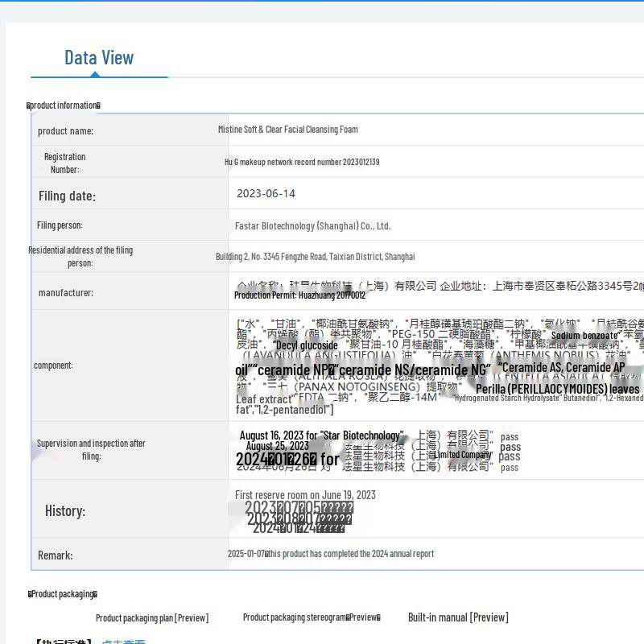Click the Sodium benzoate ingredient text
644x644 pixels.
coord(585,336)
